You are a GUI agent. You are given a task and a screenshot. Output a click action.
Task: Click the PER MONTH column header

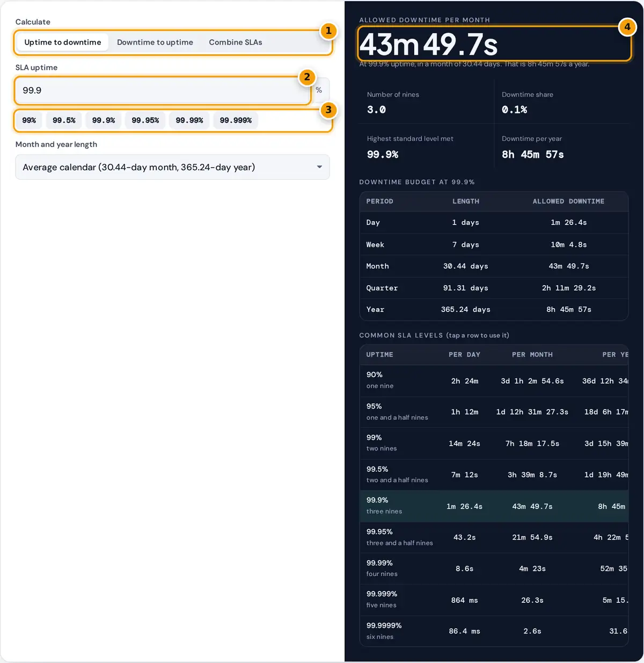tap(532, 355)
